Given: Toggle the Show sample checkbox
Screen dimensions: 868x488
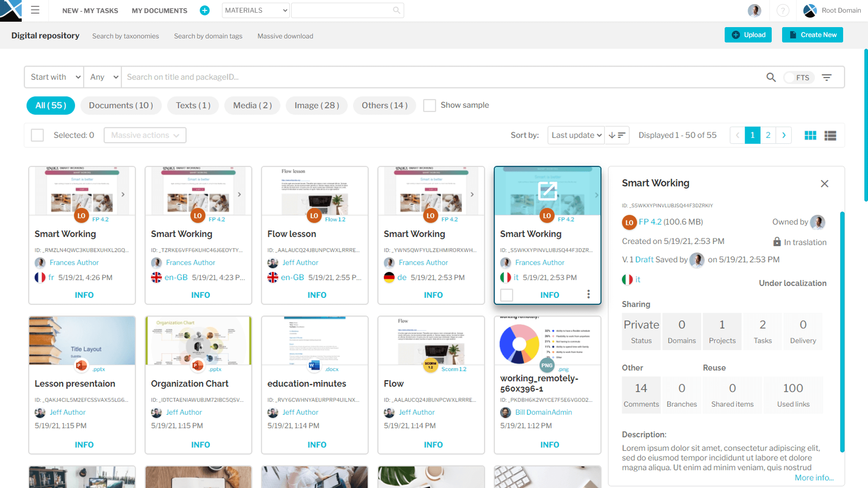Looking at the screenshot, I should [429, 105].
